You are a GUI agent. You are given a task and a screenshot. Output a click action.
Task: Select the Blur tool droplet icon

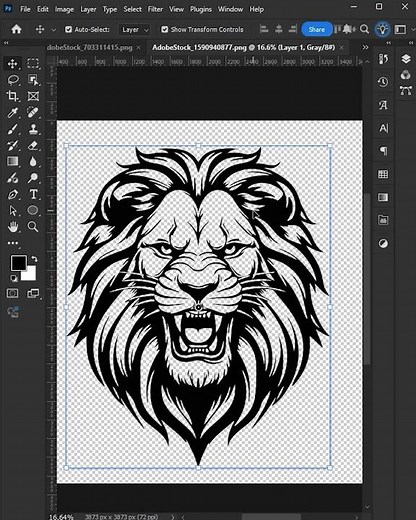33,161
